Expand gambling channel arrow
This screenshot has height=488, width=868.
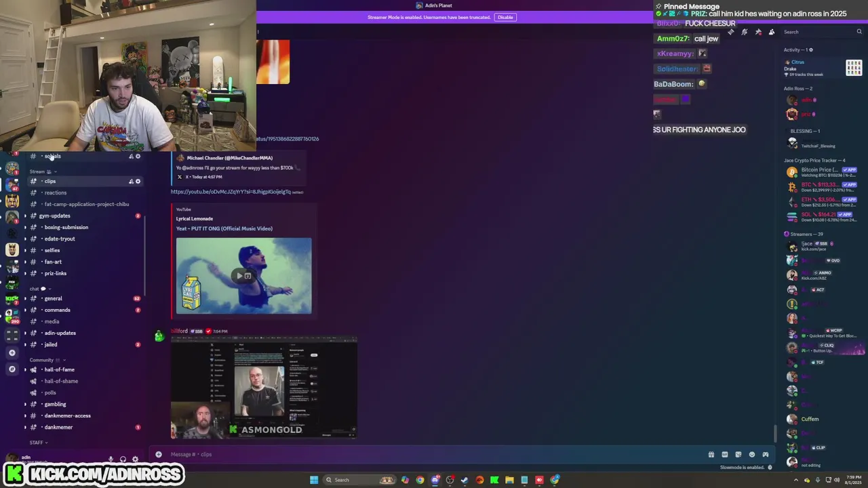coord(25,404)
